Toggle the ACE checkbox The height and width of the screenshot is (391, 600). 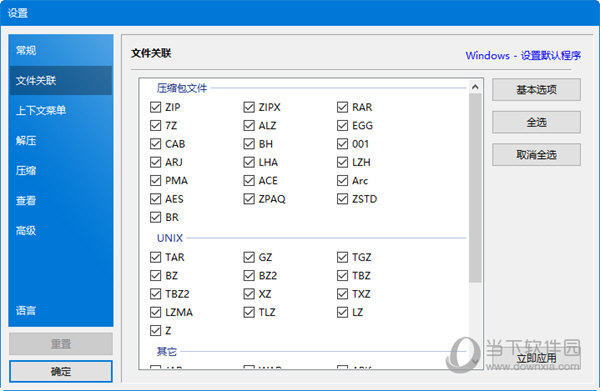[249, 181]
